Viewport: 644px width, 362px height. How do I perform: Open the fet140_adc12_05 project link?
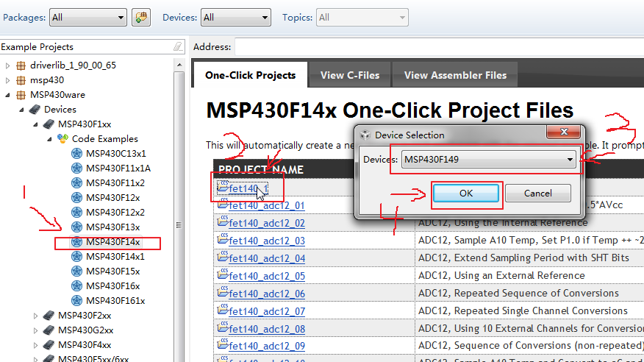tap(267, 276)
